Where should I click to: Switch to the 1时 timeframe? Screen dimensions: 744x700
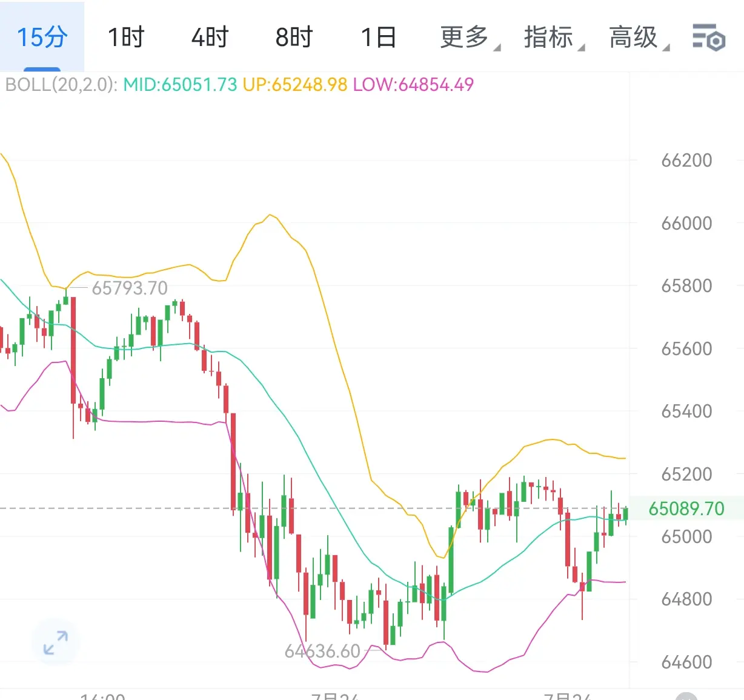[126, 38]
